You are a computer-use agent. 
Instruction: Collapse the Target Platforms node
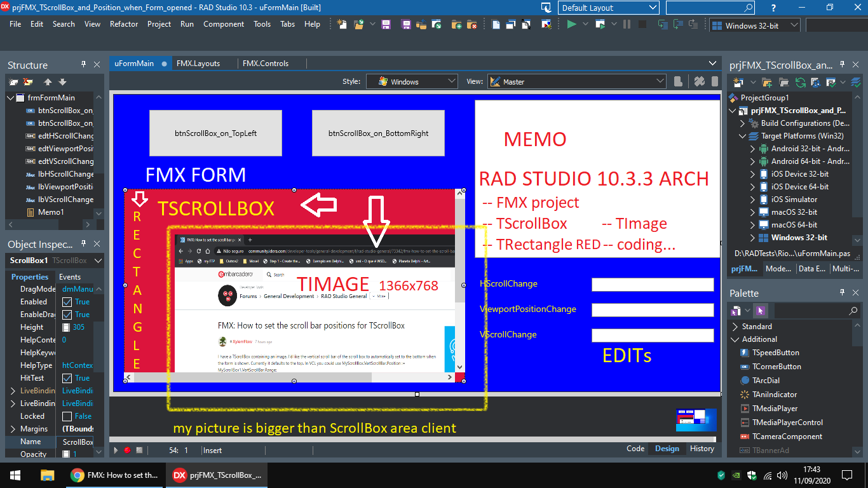[742, 136]
